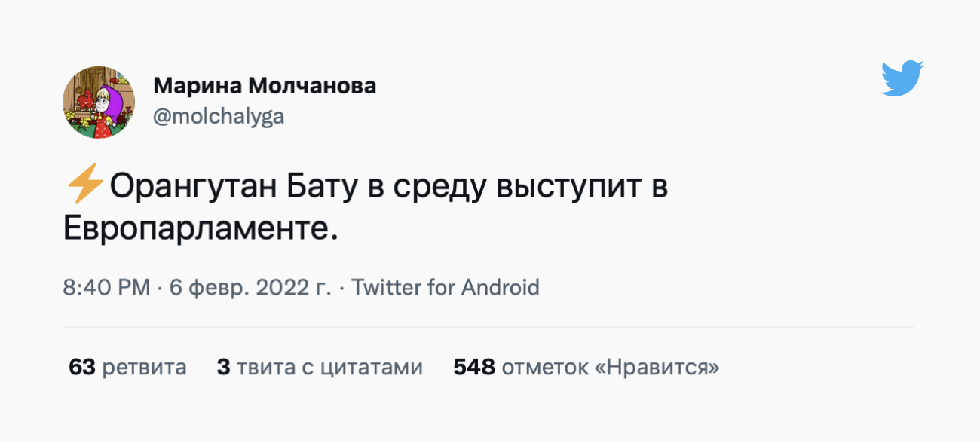Click the quote tweet count number 3

tap(223, 368)
